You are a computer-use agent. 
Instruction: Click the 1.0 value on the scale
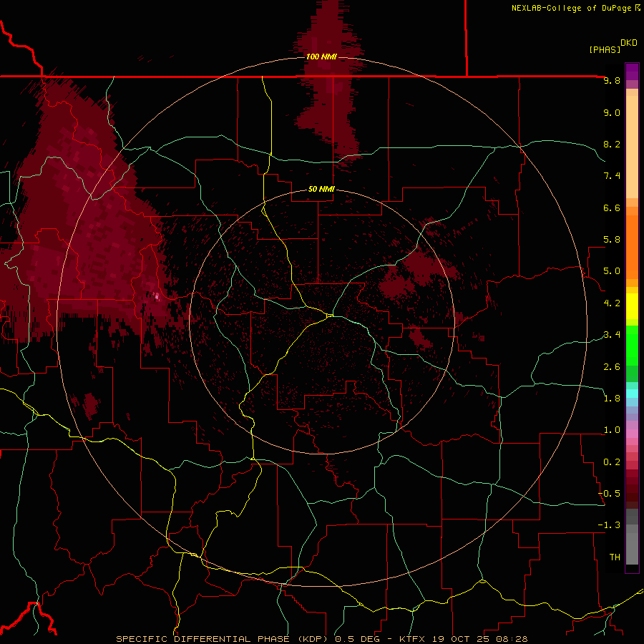click(x=612, y=430)
